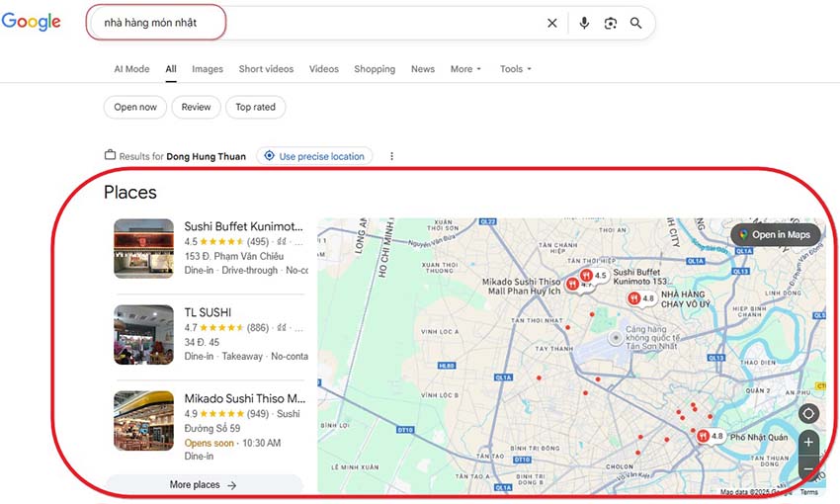Open the Sushi Buffet Kunimoto listing title
The image size is (840, 504).
click(x=244, y=226)
